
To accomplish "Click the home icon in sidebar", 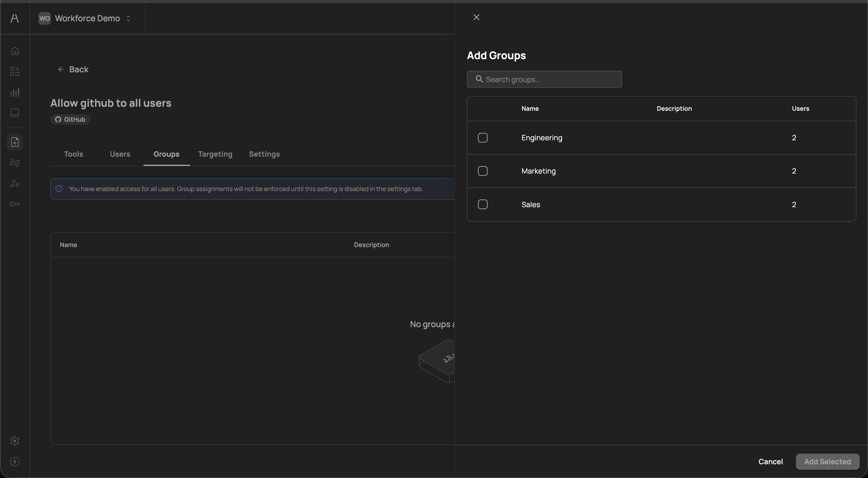I will 15,51.
